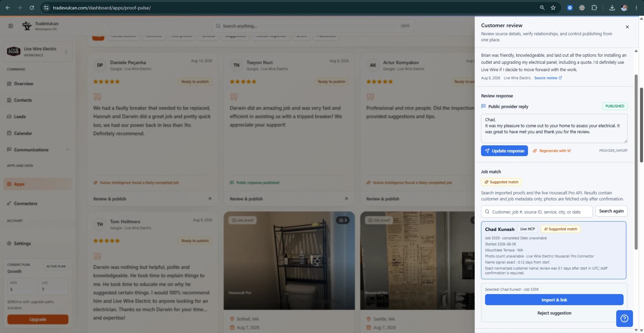The image size is (644, 333).
Task: Focus the Search anything field
Action: click(x=313, y=26)
